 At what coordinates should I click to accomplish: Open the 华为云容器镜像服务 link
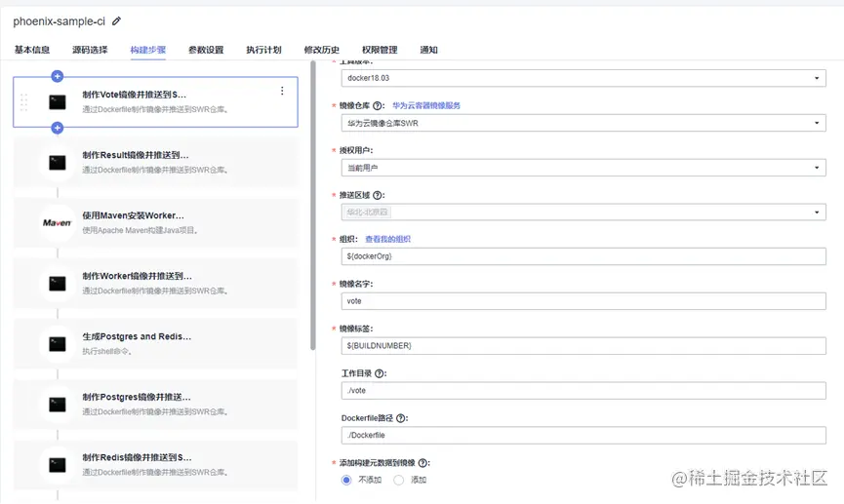(x=426, y=105)
